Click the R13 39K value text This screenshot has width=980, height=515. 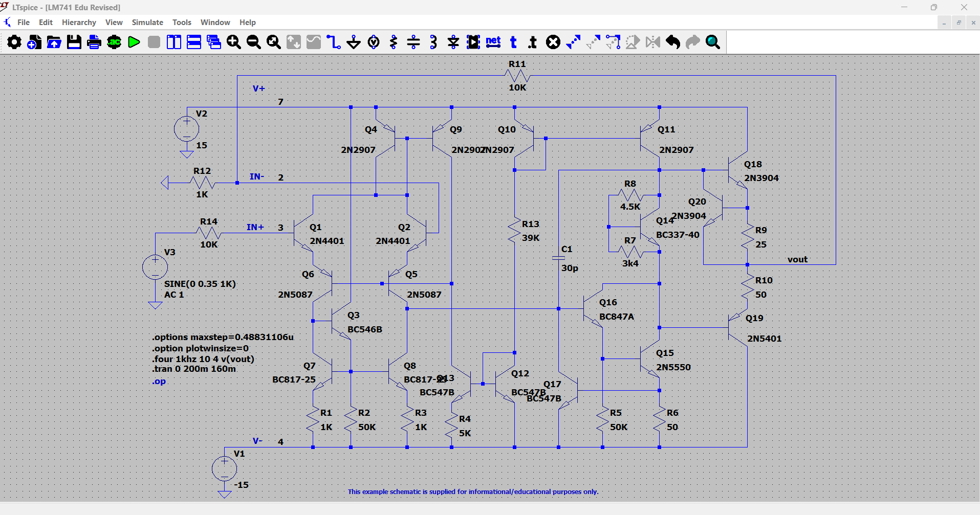point(531,238)
